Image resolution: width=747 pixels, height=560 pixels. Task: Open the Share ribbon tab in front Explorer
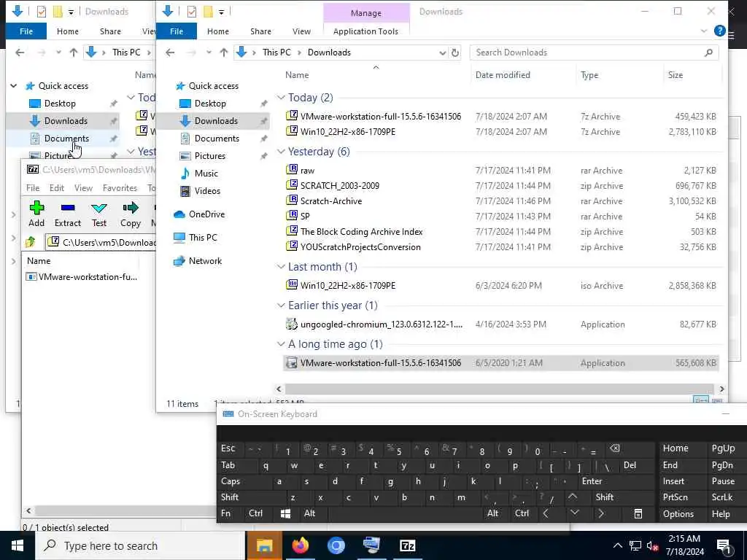coord(260,31)
